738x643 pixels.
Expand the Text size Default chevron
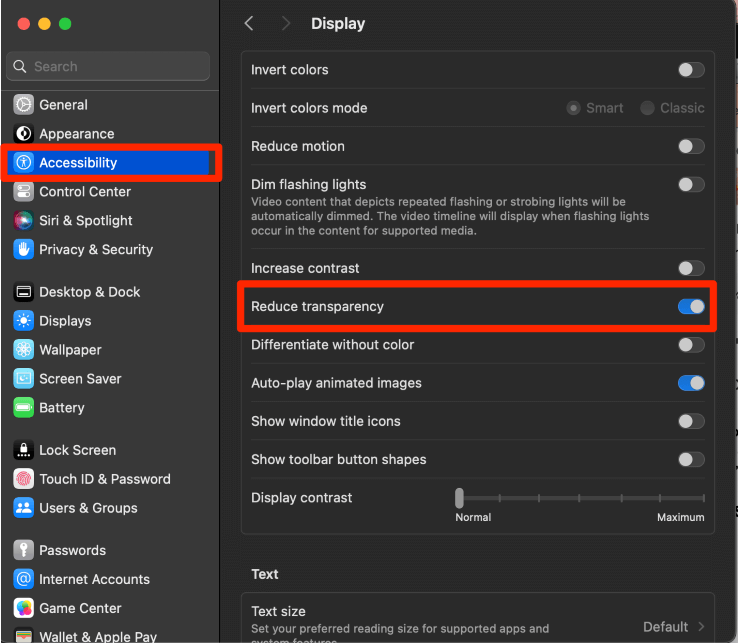tap(701, 627)
